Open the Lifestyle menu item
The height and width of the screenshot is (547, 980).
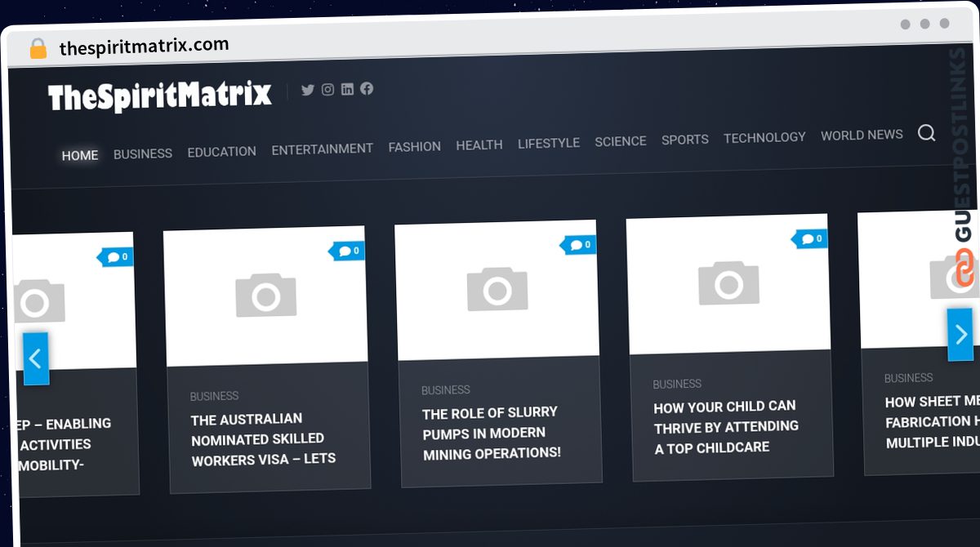[549, 143]
